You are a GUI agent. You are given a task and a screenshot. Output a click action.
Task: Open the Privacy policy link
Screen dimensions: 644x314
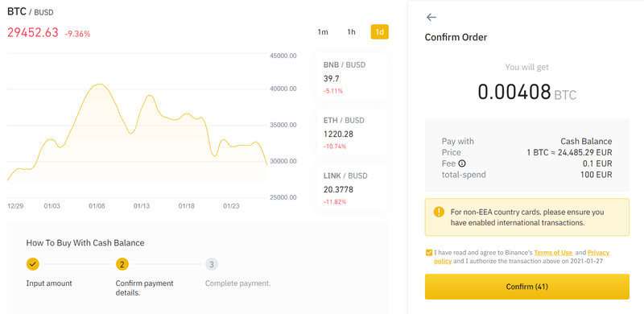[522, 257]
